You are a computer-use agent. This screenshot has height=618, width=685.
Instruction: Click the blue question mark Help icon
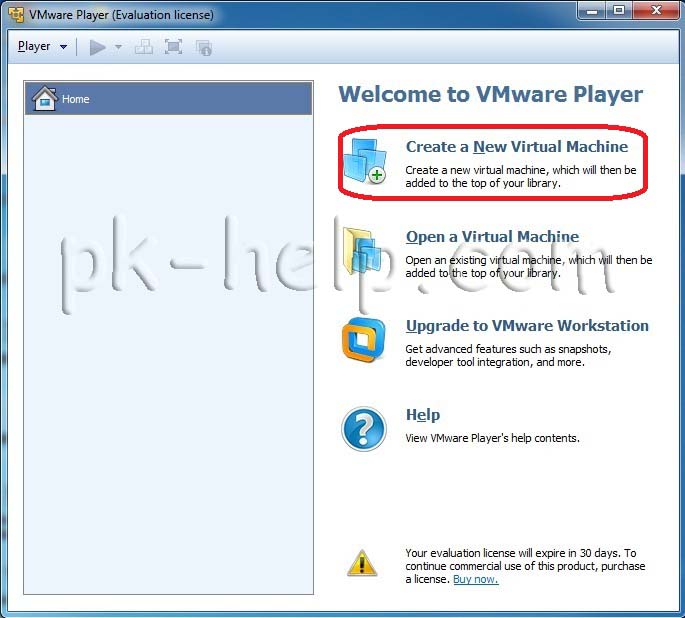click(x=363, y=429)
